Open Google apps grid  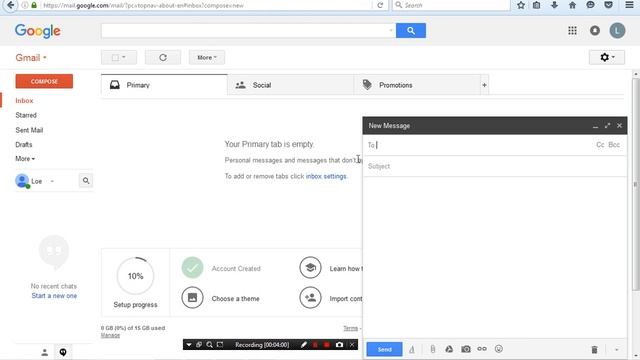pyautogui.click(x=572, y=31)
